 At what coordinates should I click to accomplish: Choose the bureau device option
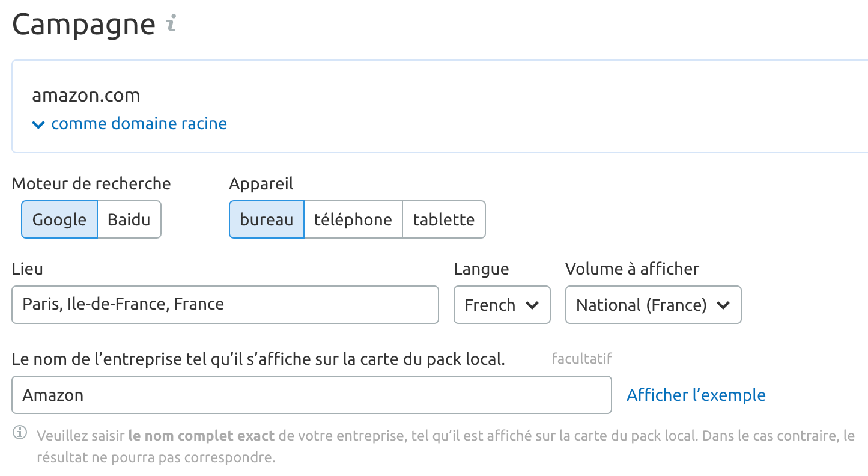pos(267,219)
